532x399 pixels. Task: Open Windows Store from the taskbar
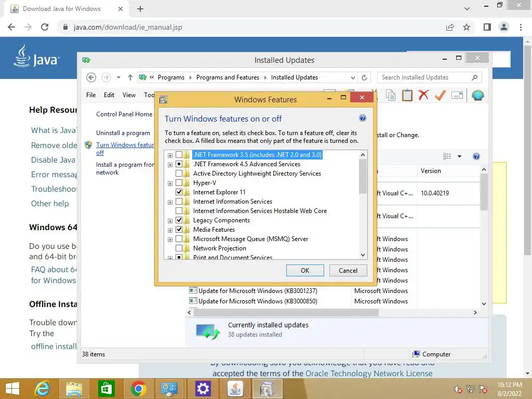[106, 389]
